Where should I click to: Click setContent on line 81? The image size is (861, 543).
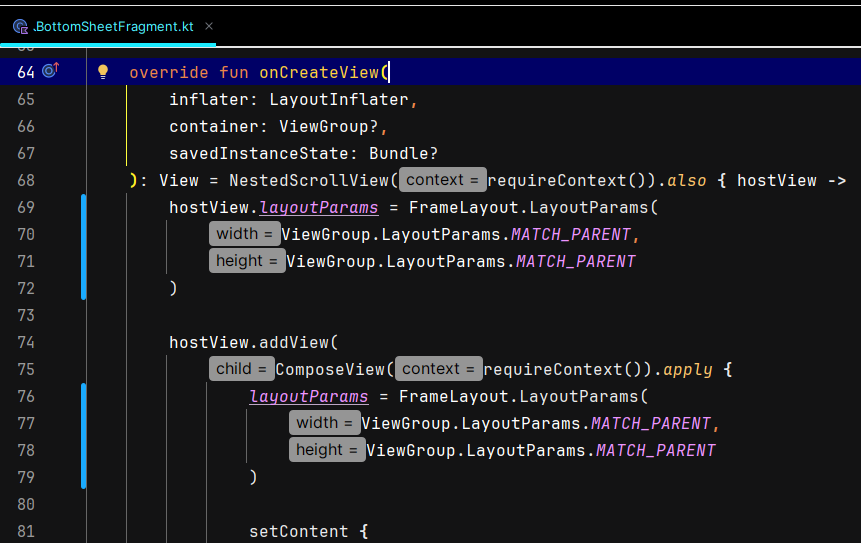coord(299,531)
